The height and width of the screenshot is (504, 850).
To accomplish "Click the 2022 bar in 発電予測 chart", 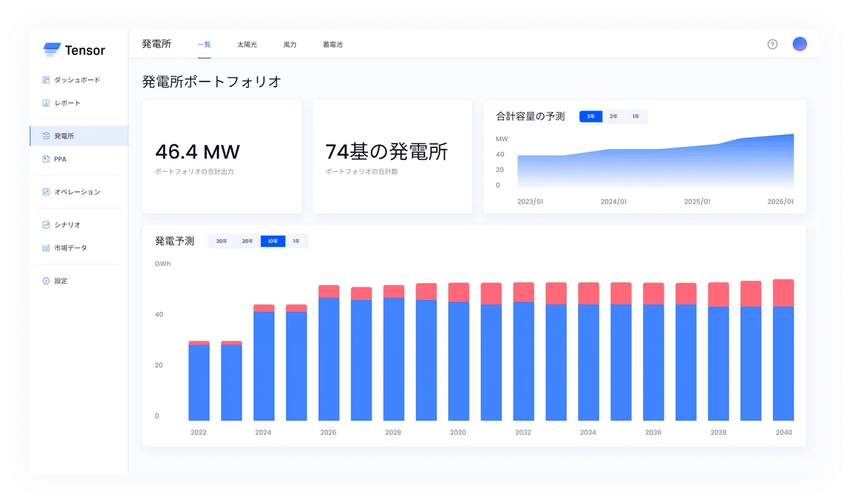I will pos(199,381).
